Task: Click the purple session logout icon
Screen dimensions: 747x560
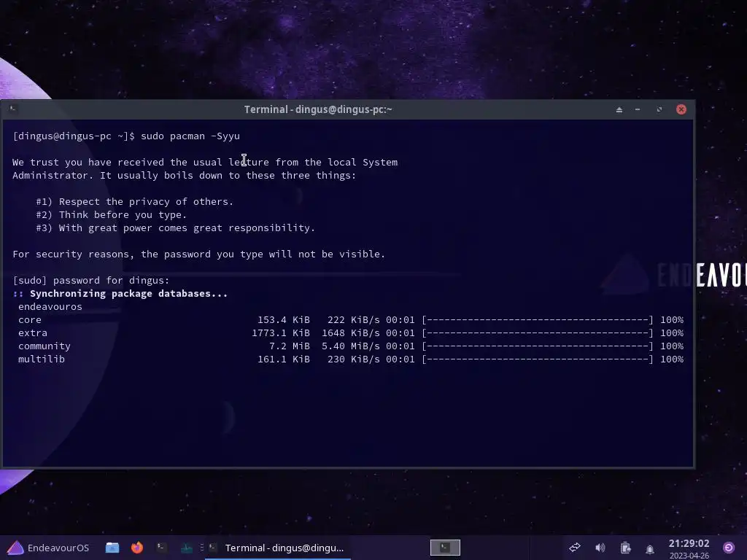Action: pos(729,548)
